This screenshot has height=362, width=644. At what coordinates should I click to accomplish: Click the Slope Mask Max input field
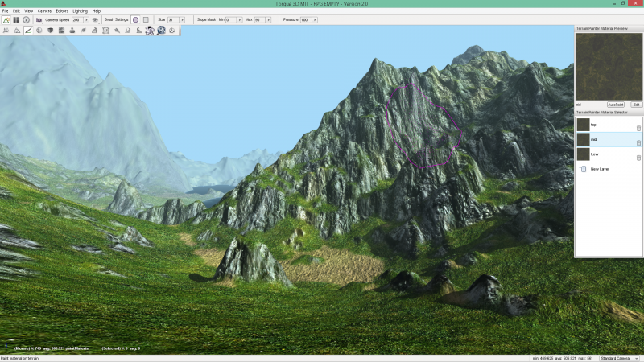click(258, 19)
